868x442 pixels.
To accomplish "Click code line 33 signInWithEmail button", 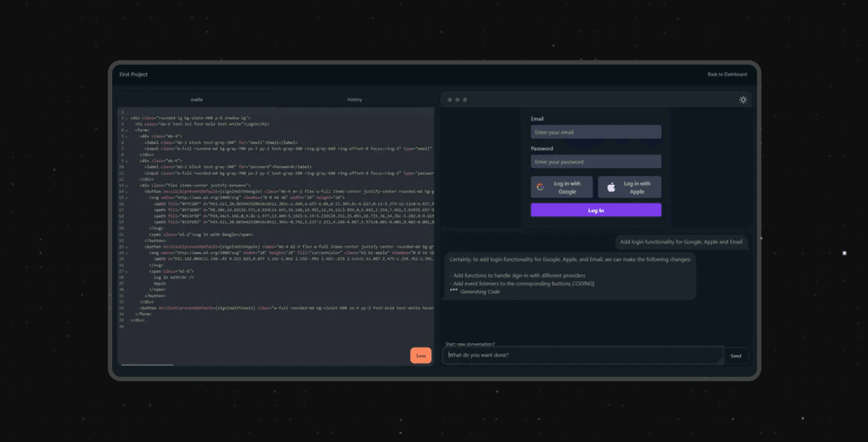I will click(287, 308).
